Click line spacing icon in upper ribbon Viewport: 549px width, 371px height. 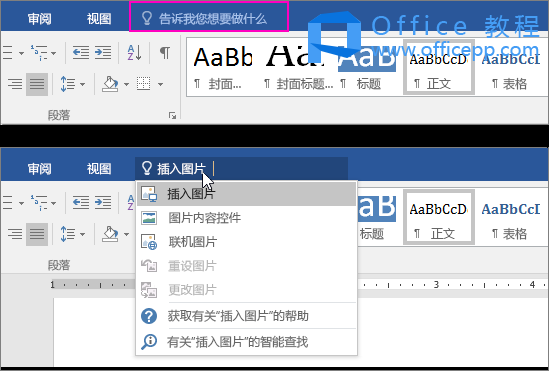[68, 84]
